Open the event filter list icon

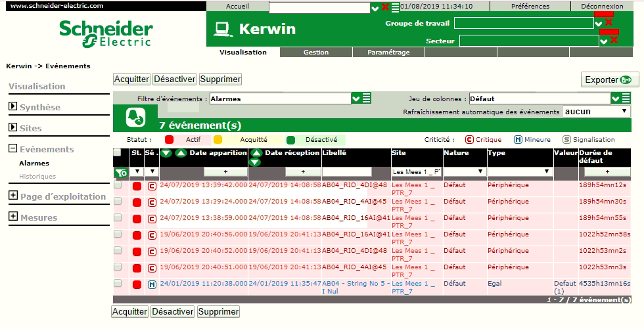367,99
